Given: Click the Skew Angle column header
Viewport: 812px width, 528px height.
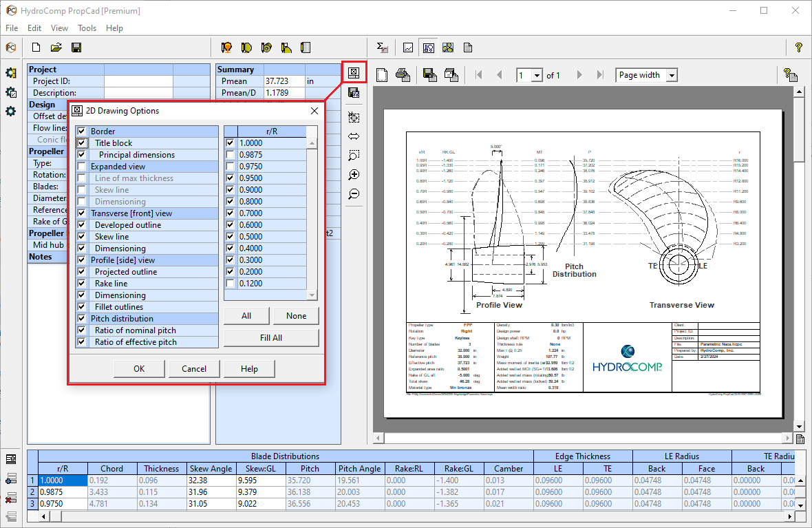Looking at the screenshot, I should point(211,468).
